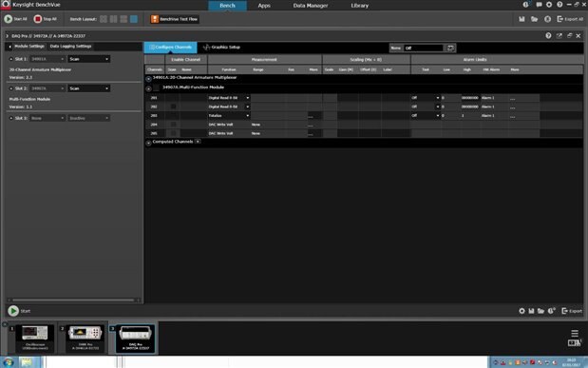Screen dimensions: 588x368
Task: Click the Export All button
Action: point(570,19)
